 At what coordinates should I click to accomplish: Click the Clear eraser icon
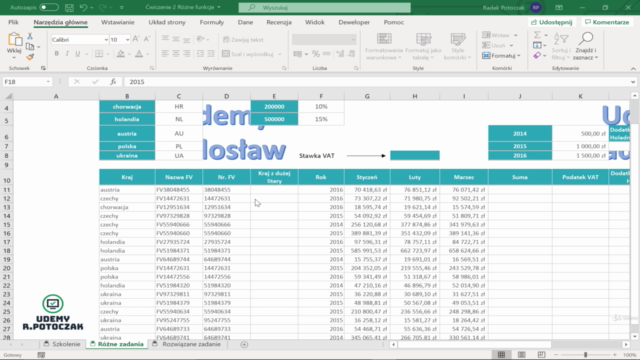click(x=537, y=56)
